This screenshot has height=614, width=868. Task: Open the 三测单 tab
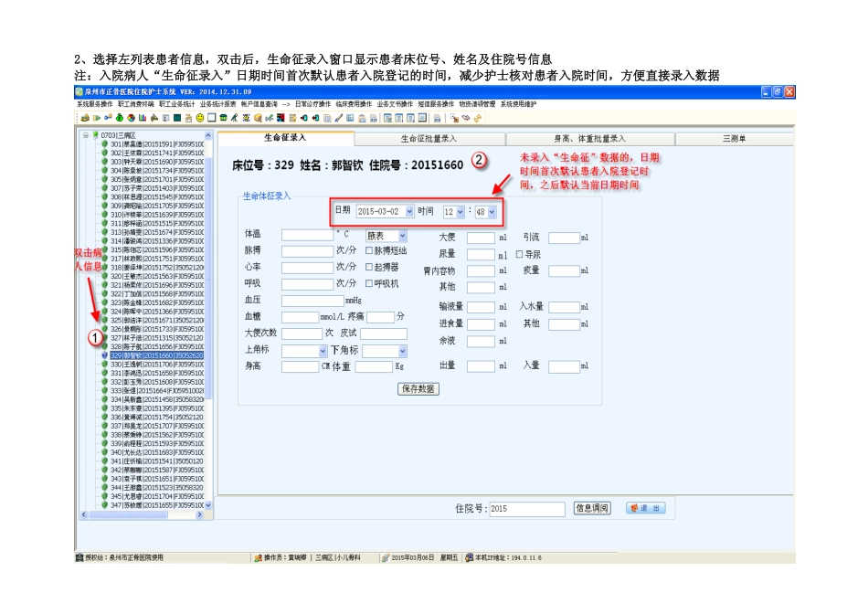tap(734, 138)
